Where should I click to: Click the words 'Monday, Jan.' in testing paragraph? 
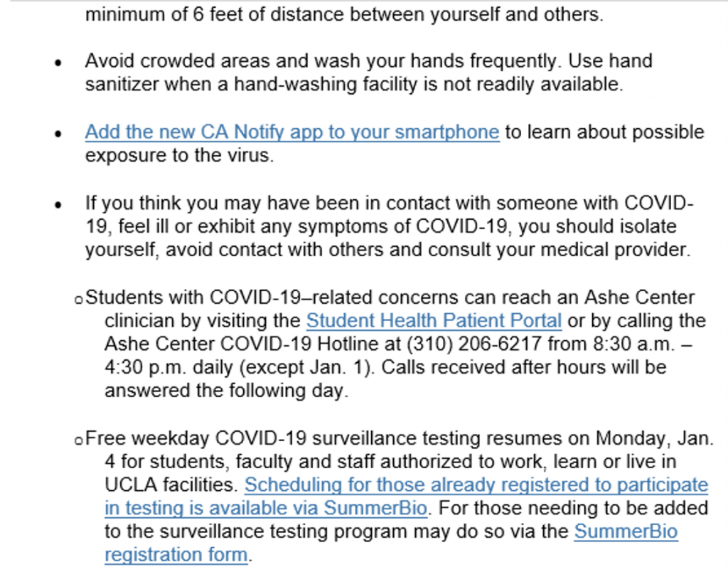(651, 438)
